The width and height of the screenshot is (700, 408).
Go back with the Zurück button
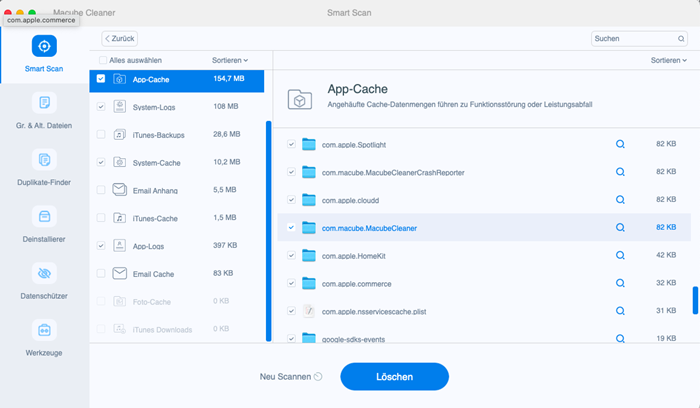click(x=120, y=39)
